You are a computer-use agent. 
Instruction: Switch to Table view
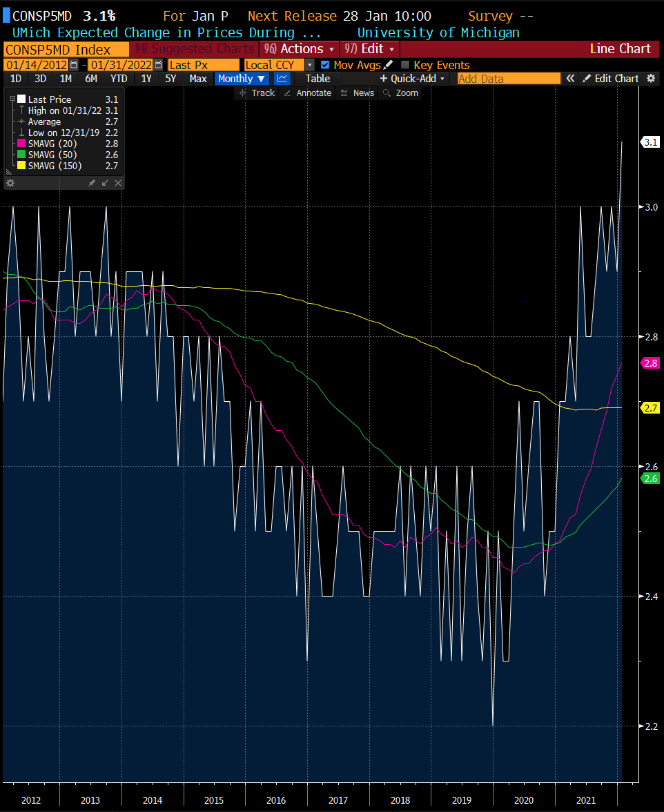coord(318,79)
